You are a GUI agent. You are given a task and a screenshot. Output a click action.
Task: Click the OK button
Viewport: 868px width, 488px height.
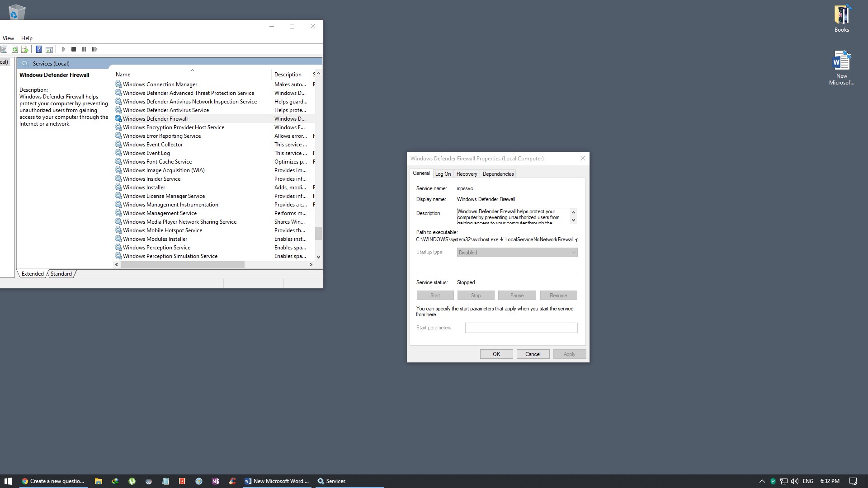coord(496,354)
